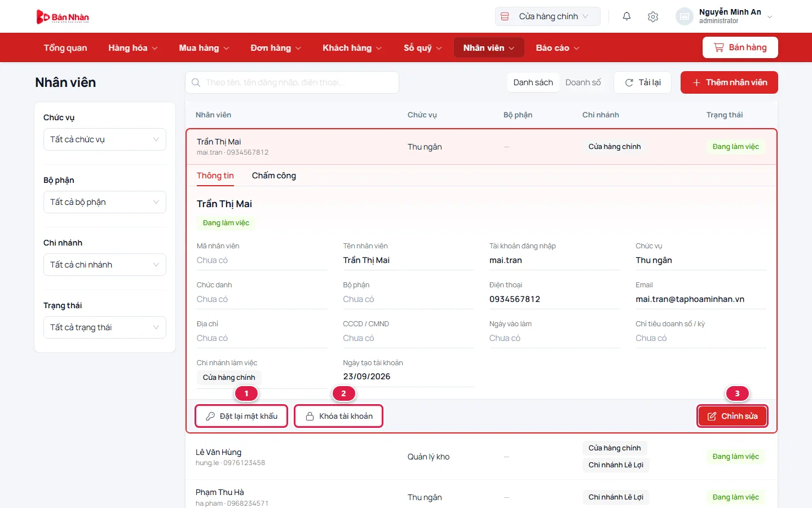Click the Bán Nhàn logo
Viewport: 812px width, 508px height.
coord(63,17)
